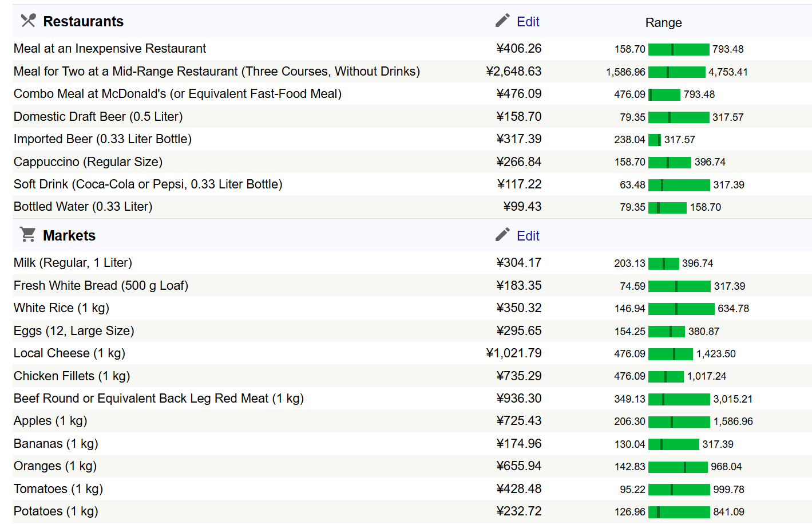Select 'Tomatoes (1 kg)' label

pyautogui.click(x=58, y=489)
